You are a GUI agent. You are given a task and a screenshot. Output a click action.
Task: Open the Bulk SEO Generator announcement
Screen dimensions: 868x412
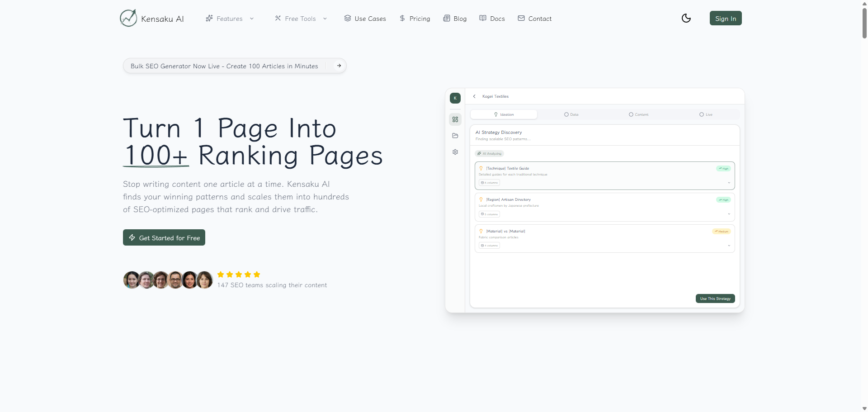point(235,66)
